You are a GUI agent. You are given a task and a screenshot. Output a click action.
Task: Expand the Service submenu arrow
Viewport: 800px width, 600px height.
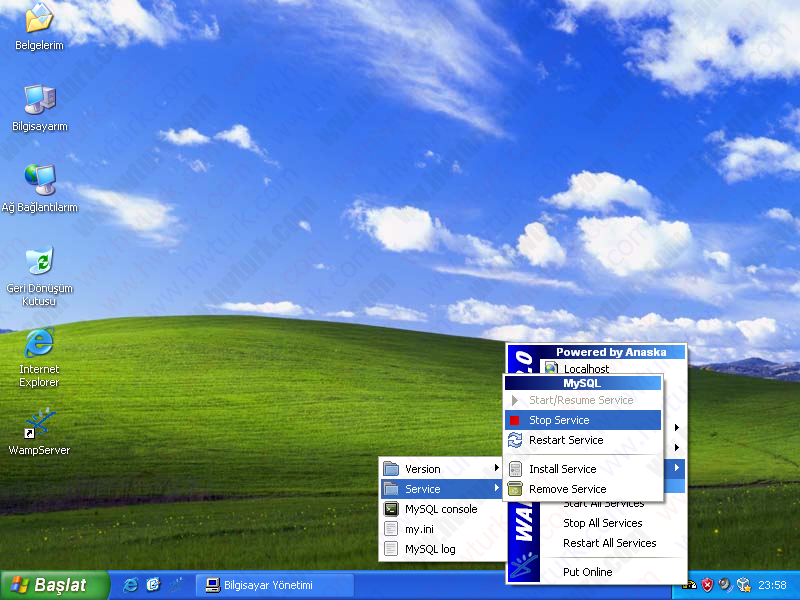click(496, 488)
